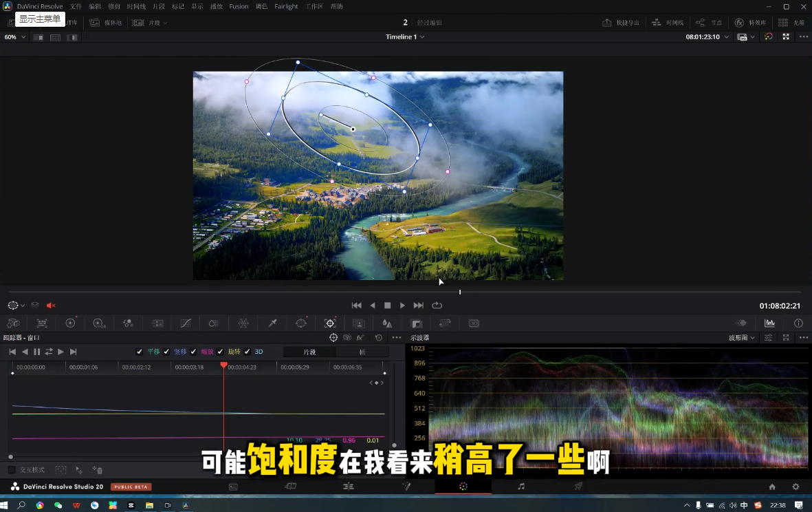This screenshot has width=812, height=512.
Task: Switch to the Fairlight page
Action: (x=521, y=486)
